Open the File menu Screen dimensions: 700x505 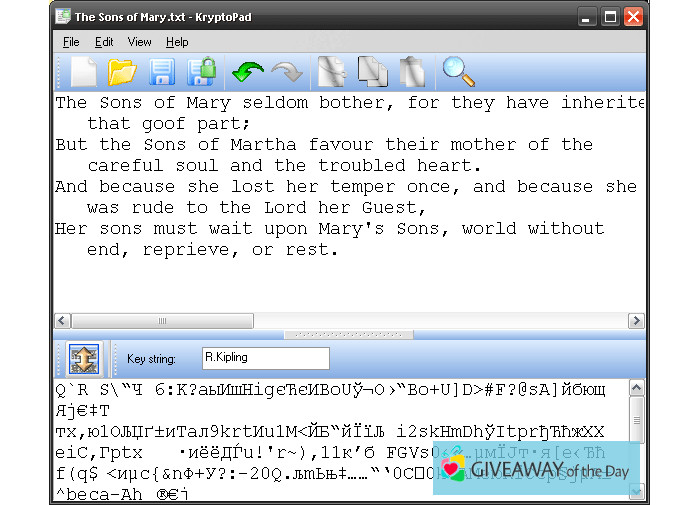71,42
